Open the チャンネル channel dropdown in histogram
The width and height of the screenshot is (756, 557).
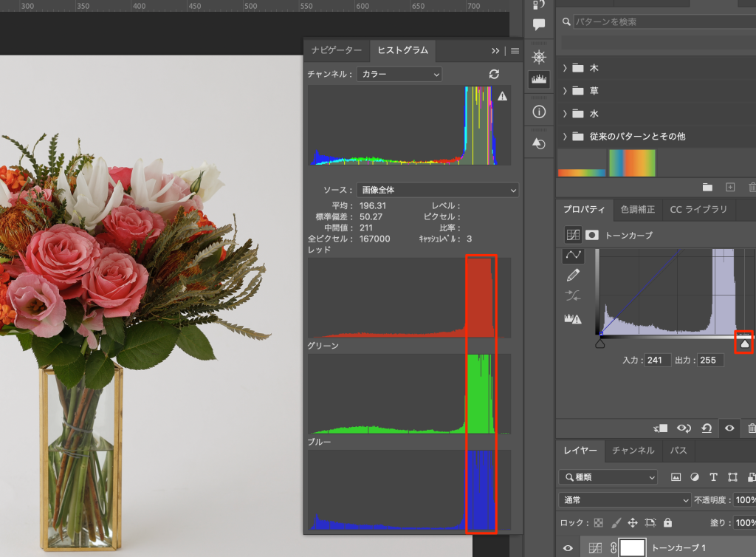[x=399, y=74]
